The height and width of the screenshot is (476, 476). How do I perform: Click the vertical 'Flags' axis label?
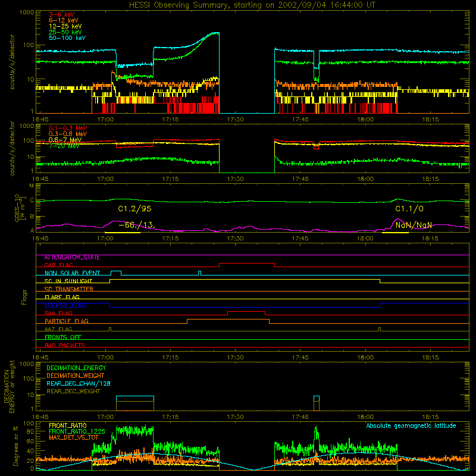(x=24, y=297)
